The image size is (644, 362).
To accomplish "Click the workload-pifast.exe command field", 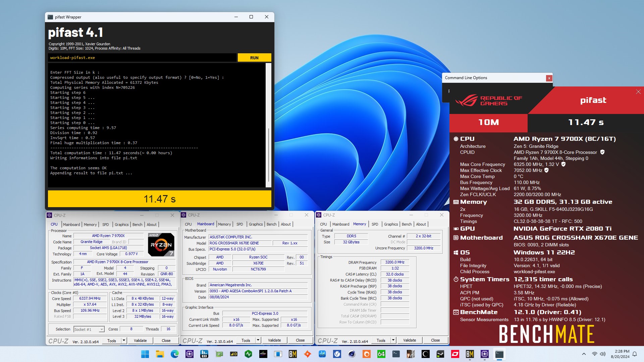I will (142, 58).
